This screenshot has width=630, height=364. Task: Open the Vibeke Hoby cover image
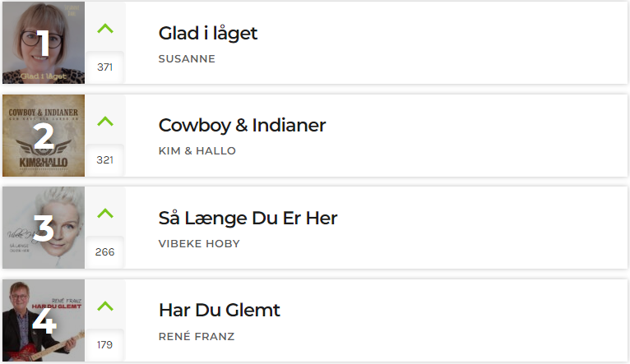[x=44, y=228]
